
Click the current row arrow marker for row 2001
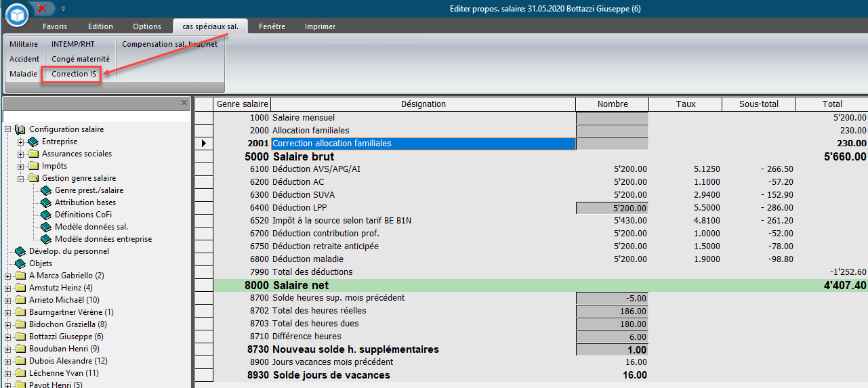coord(204,144)
